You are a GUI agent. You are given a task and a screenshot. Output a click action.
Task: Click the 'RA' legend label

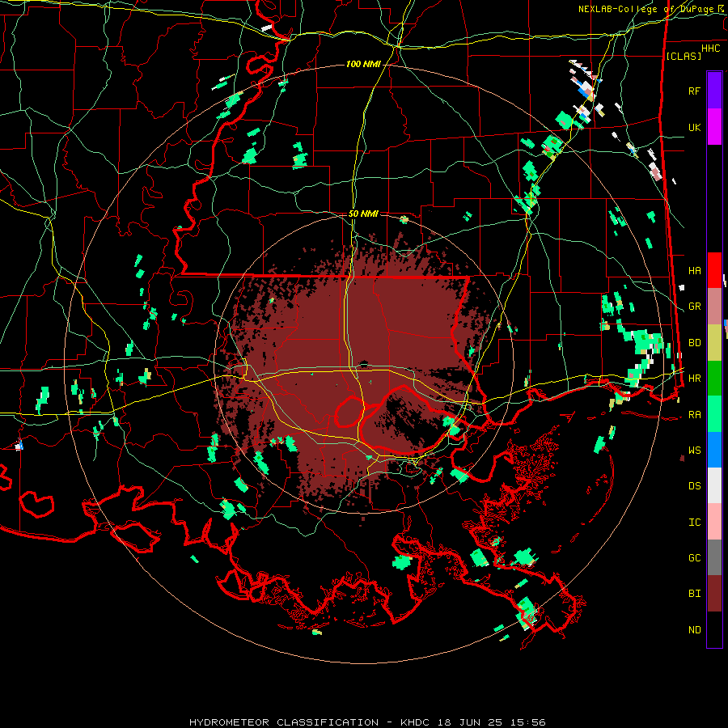(x=694, y=415)
